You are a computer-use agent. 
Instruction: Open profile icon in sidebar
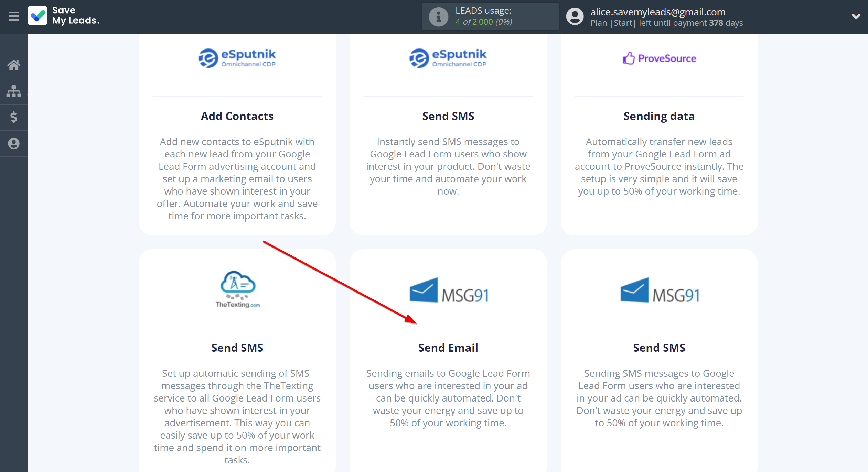14,143
